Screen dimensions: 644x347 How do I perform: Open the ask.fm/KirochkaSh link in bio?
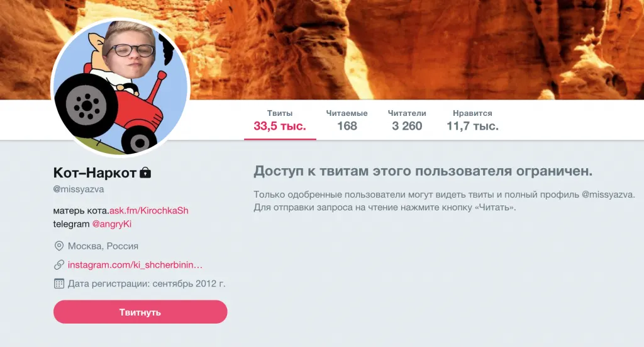point(148,210)
